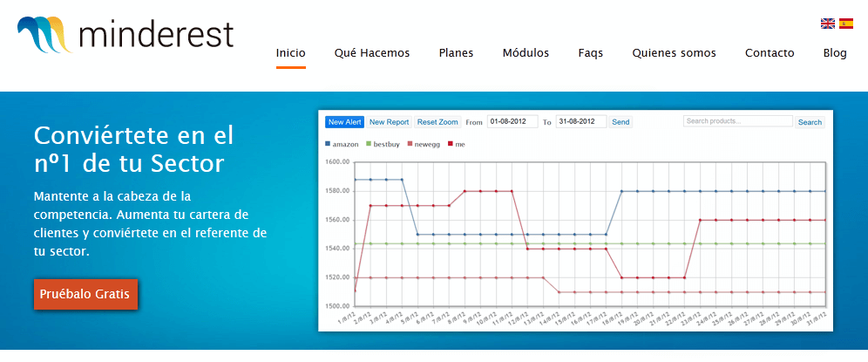Click the 1600.00 y-axis label

(336, 162)
